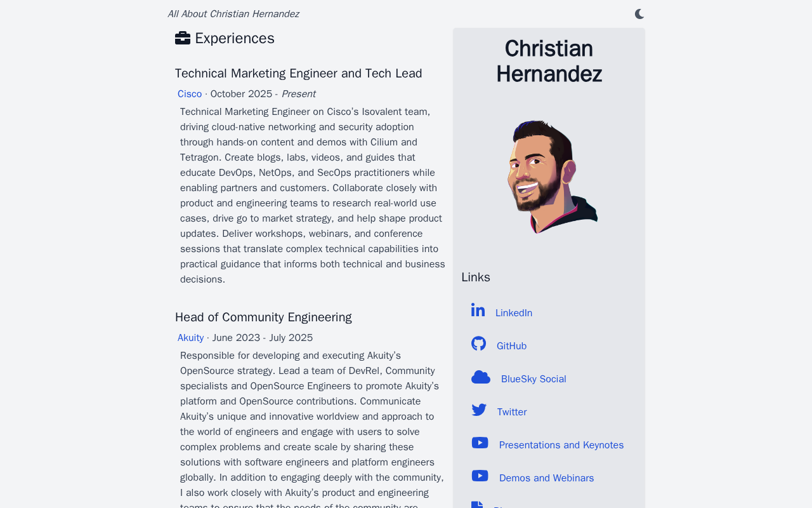This screenshot has width=812, height=508.
Task: Click the briefcase icon next to Experiences
Action: coord(183,38)
